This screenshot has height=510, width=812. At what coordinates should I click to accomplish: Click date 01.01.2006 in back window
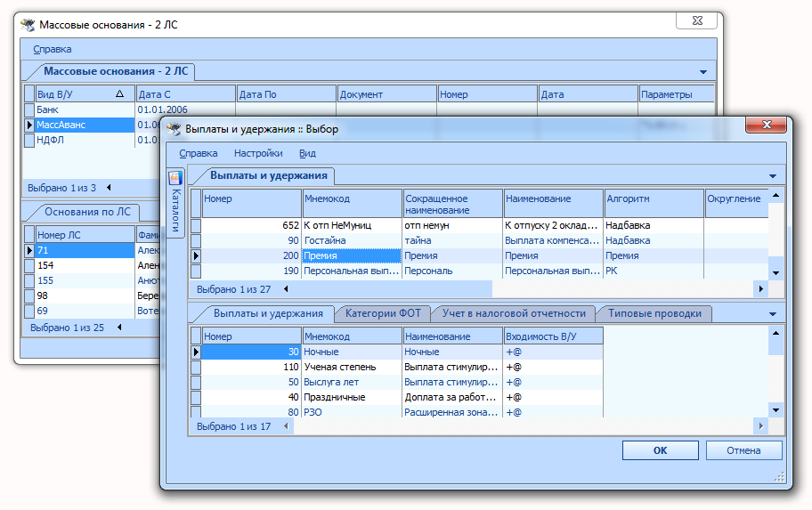(x=185, y=109)
